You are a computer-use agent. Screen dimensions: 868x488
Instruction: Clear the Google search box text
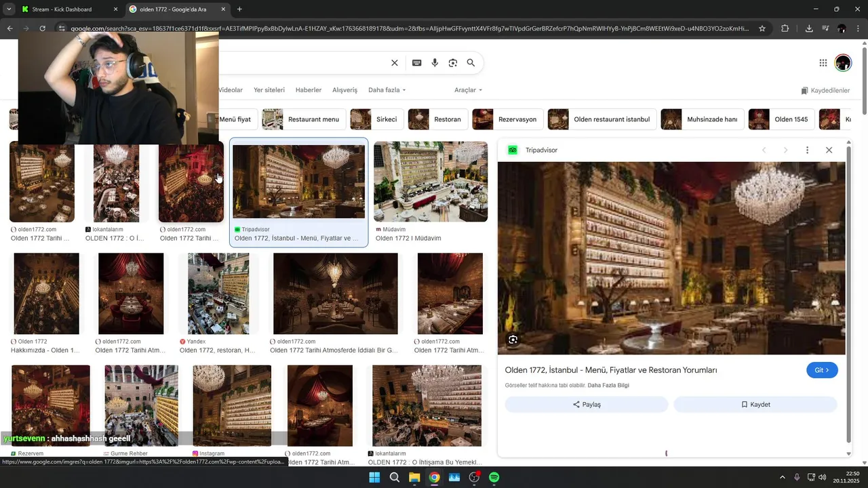[x=394, y=63]
